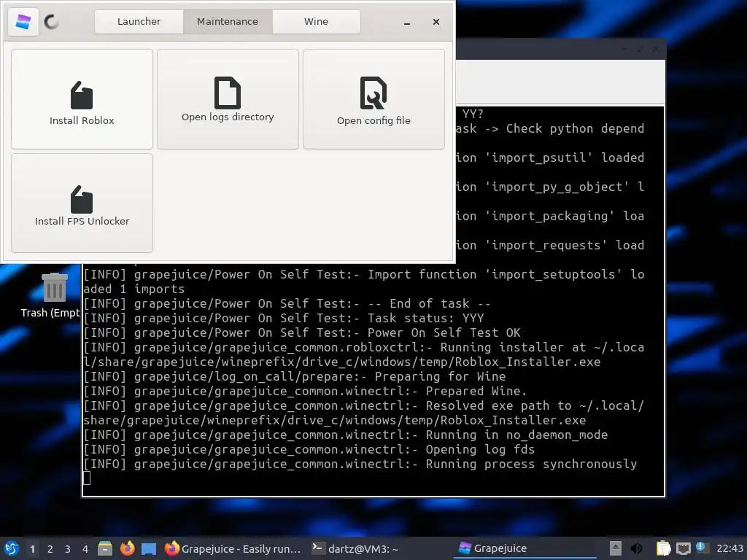Click the Open logs directory button
Screen dimensions: 747x560
[228, 99]
